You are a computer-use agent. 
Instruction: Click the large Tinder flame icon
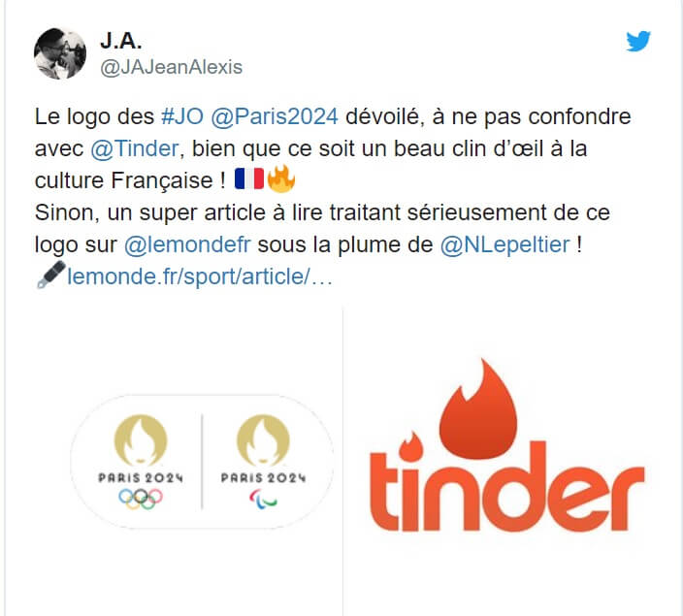(478, 409)
